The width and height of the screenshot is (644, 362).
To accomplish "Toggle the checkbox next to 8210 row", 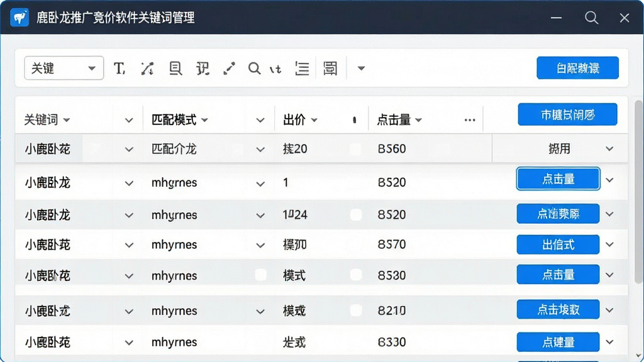I will click(356, 310).
